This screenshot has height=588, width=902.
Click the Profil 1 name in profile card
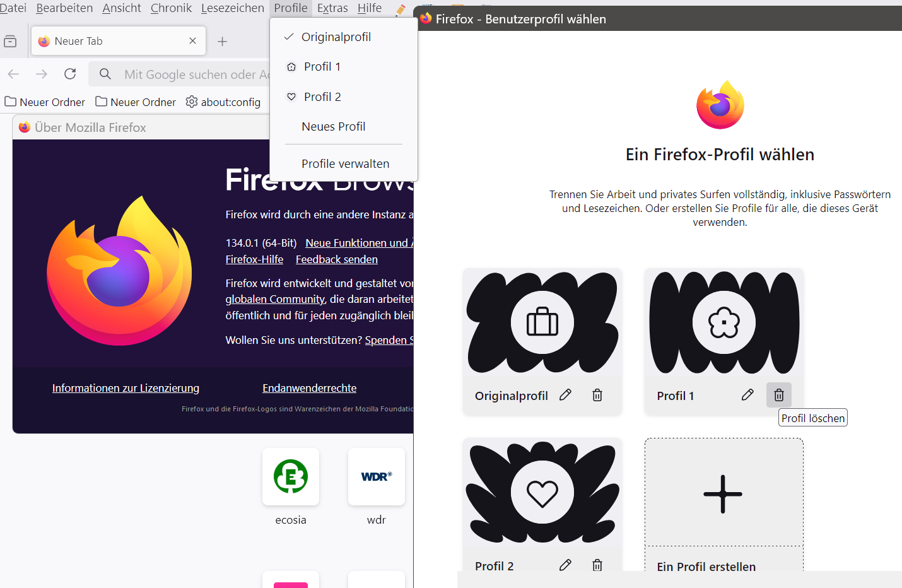tap(675, 396)
